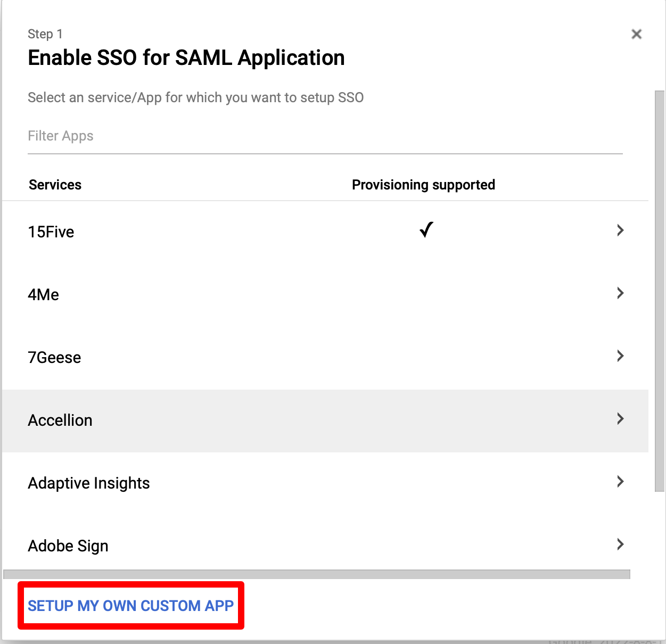Select the 15Five service name
The width and height of the screenshot is (666, 644).
point(51,232)
